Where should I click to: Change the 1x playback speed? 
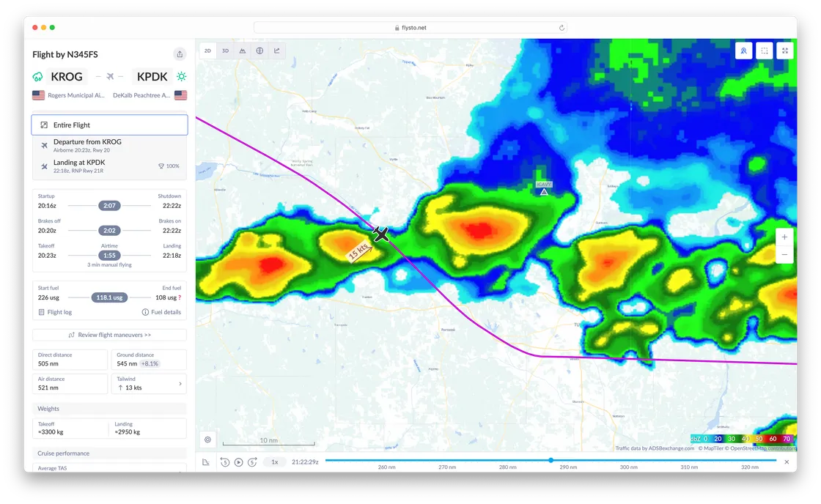tap(274, 462)
